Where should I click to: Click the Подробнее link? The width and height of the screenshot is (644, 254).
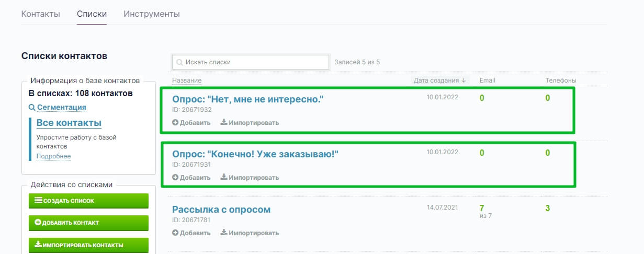53,156
